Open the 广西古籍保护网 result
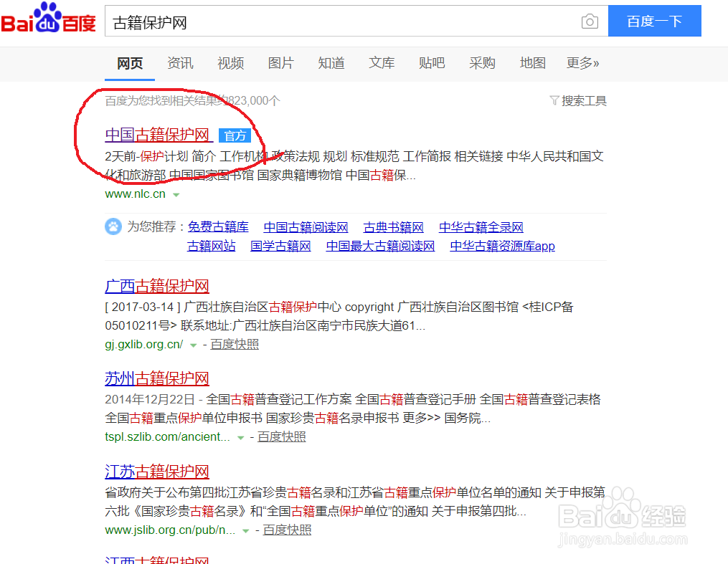The width and height of the screenshot is (728, 564). point(157,286)
